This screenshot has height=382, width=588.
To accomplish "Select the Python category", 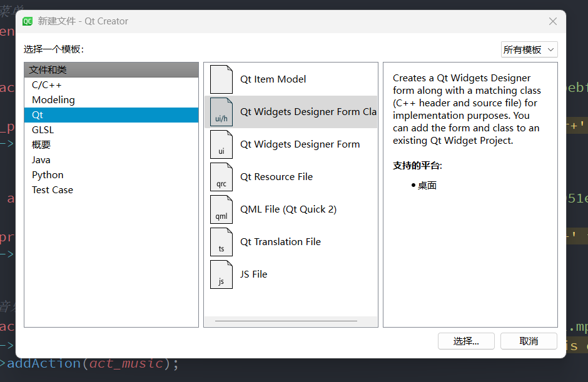I will pyautogui.click(x=111, y=175).
